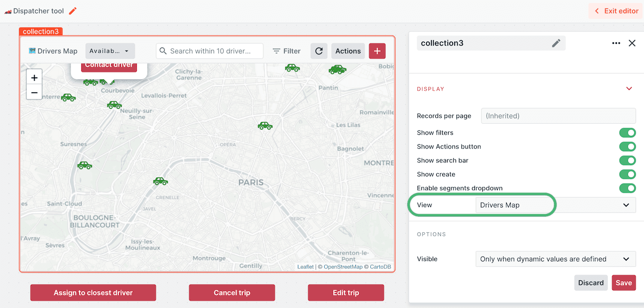Click the Save button

point(624,283)
